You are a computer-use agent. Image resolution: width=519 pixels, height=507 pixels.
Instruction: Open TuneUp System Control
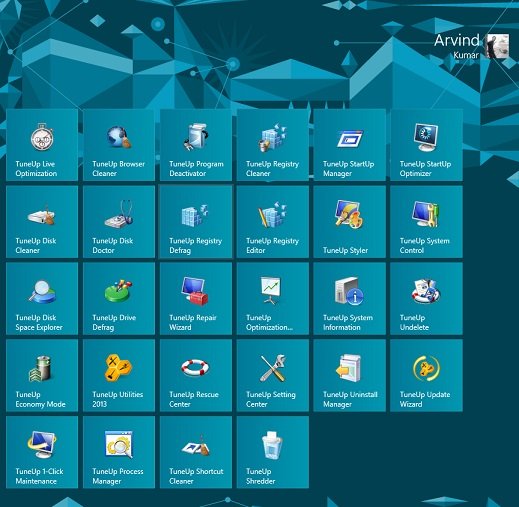426,222
